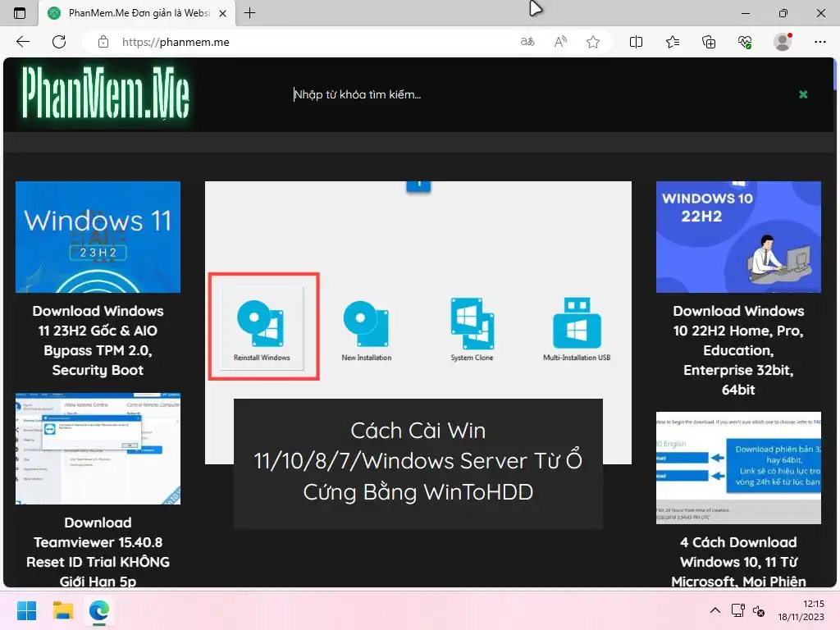840x630 pixels.
Task: Open the Browser essentials heart icon
Action: click(745, 42)
